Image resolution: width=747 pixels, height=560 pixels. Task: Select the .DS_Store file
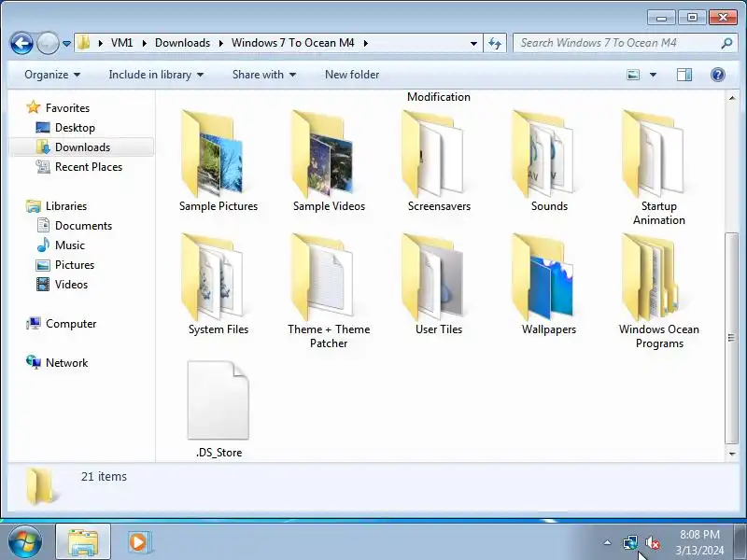[x=218, y=410]
